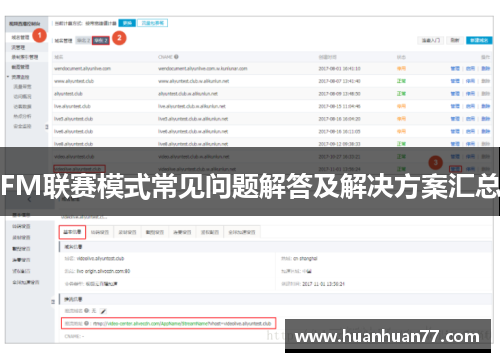Open 转码设置 in the lower sidebar
The width and height of the screenshot is (500, 362).
(21, 226)
